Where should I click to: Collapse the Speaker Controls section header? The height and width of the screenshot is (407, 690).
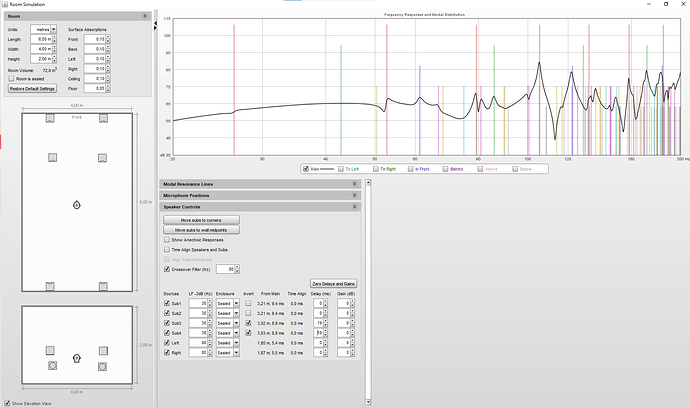pos(355,207)
